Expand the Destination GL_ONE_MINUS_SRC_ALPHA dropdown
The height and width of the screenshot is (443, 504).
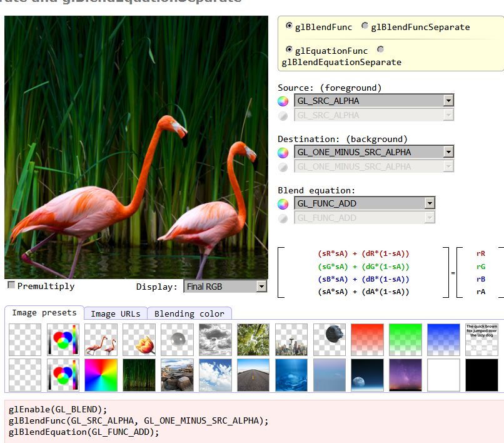(x=374, y=152)
